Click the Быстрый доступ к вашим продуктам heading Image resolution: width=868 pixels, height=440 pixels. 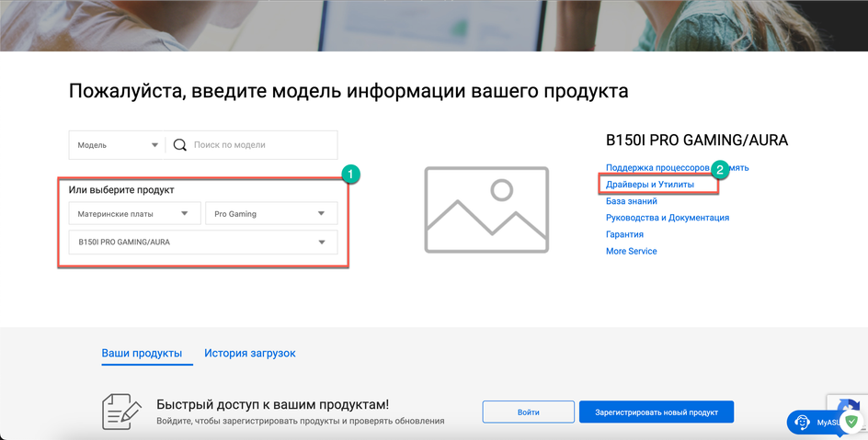[x=272, y=404]
